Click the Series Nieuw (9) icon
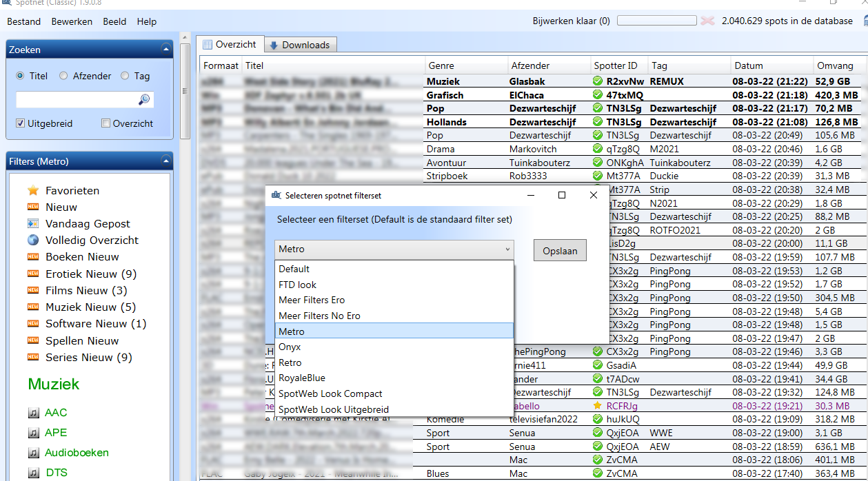Viewport: 868px width, 481px height. (33, 357)
